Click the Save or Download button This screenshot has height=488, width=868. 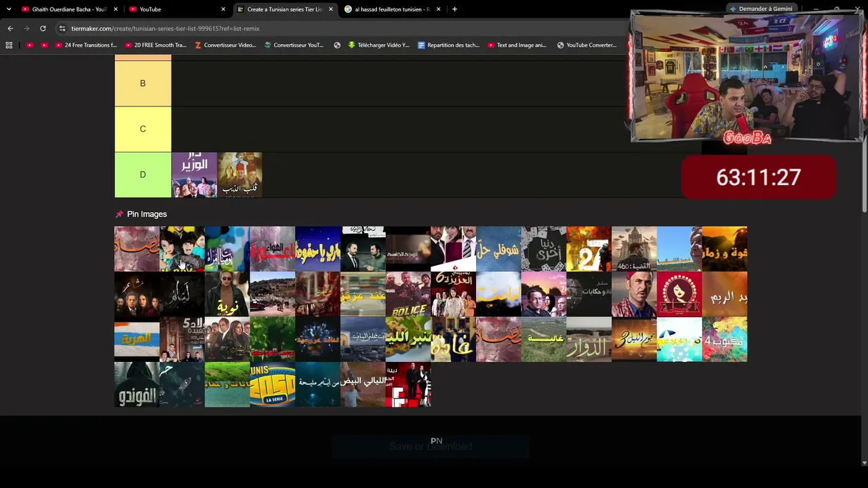click(x=431, y=446)
